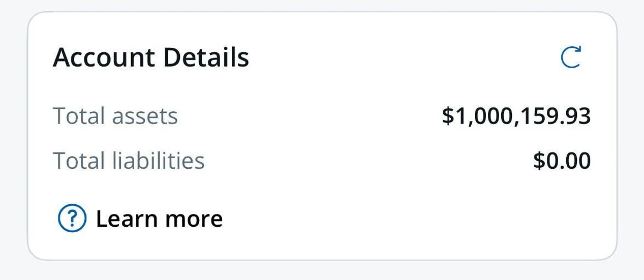Click the word "Total" in Total assets

point(79,116)
